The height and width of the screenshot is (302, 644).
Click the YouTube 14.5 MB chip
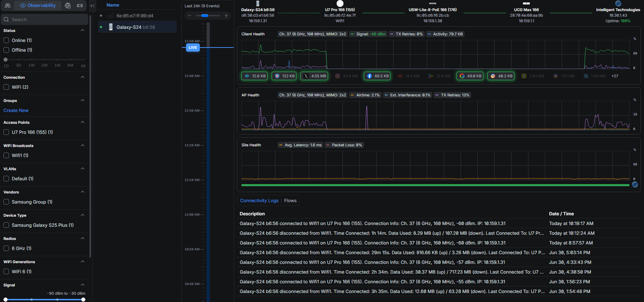[x=409, y=76]
